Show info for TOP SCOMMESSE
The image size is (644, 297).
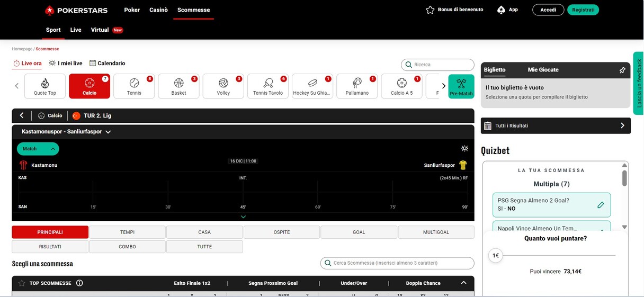point(79,283)
